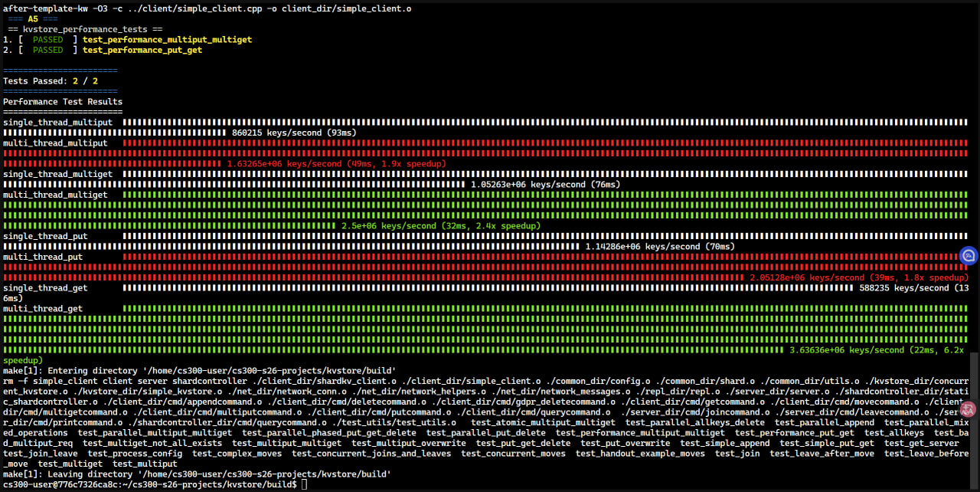
Task: Click the multi_thread_put label
Action: tap(43, 257)
